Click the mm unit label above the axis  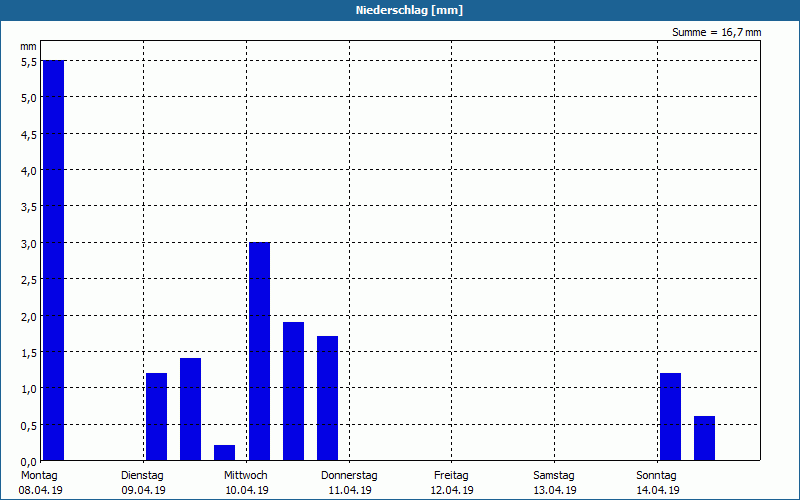(28, 46)
